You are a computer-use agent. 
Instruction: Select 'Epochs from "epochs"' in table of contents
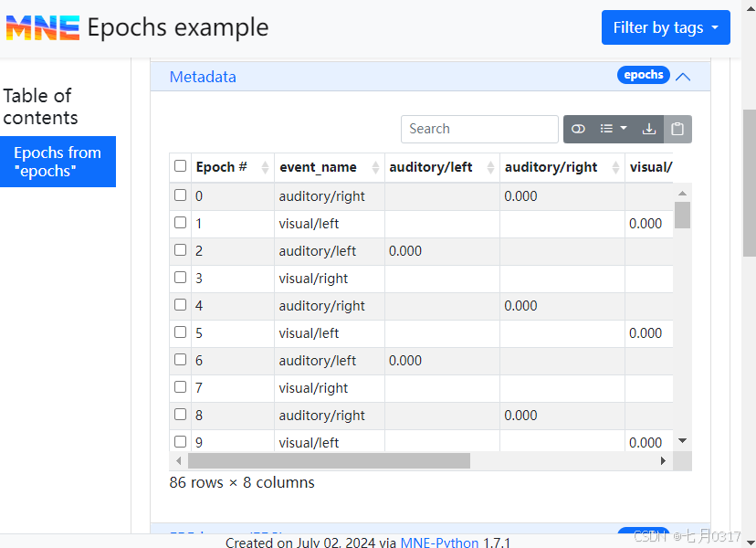[58, 162]
